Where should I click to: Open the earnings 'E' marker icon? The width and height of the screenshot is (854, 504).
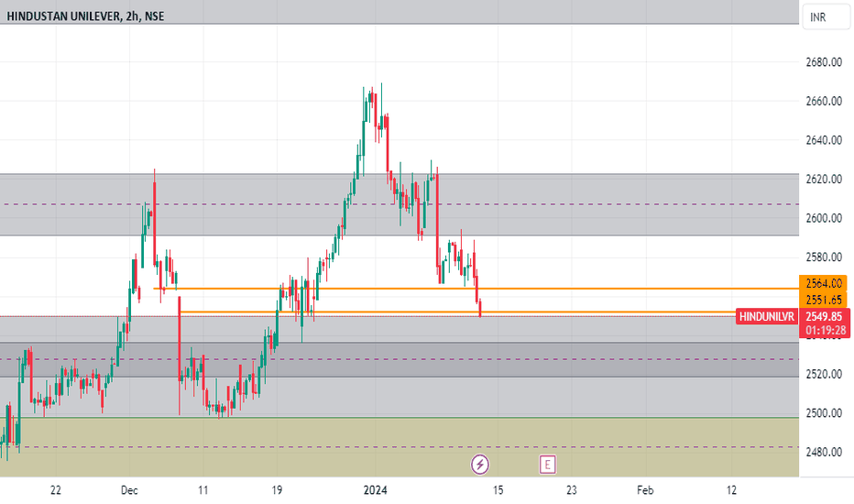[547, 465]
